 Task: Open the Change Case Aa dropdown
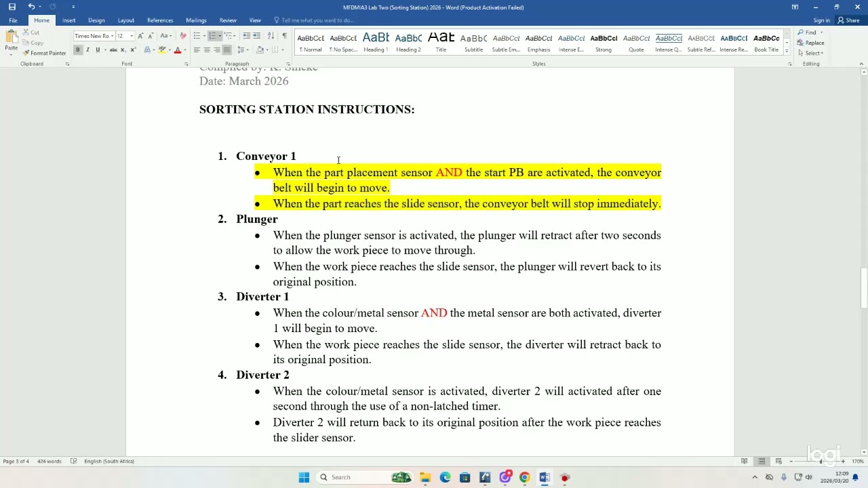(165, 36)
